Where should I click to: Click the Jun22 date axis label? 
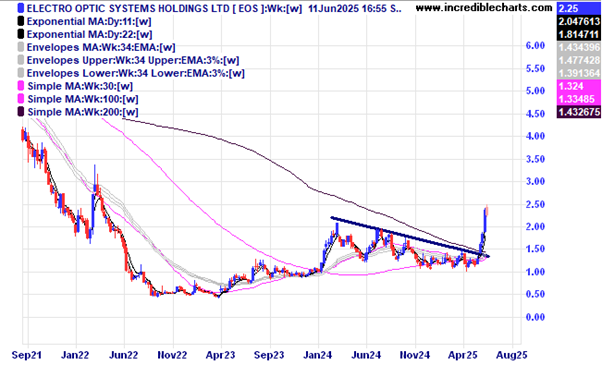(124, 355)
